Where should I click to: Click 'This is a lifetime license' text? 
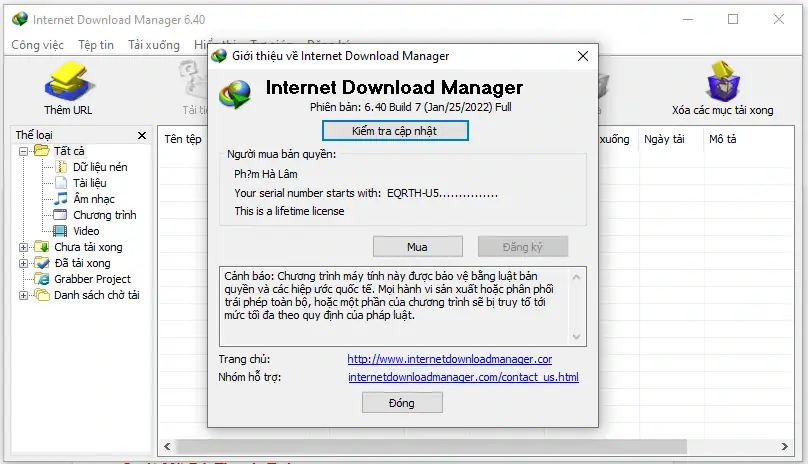click(x=289, y=211)
